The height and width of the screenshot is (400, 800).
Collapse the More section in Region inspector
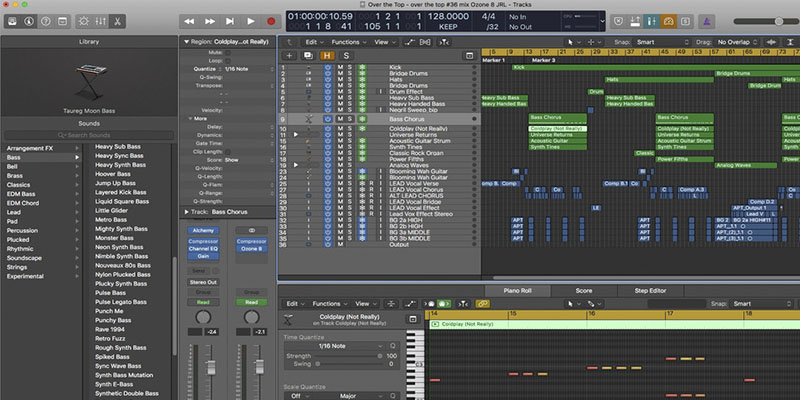point(191,118)
